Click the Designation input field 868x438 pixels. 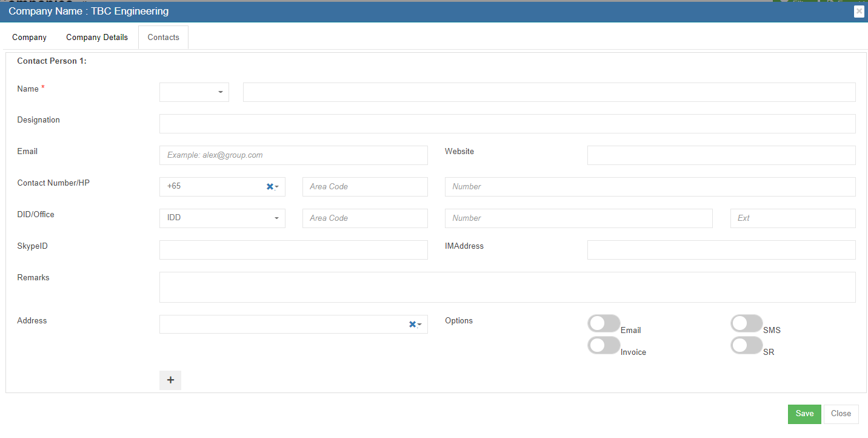507,124
